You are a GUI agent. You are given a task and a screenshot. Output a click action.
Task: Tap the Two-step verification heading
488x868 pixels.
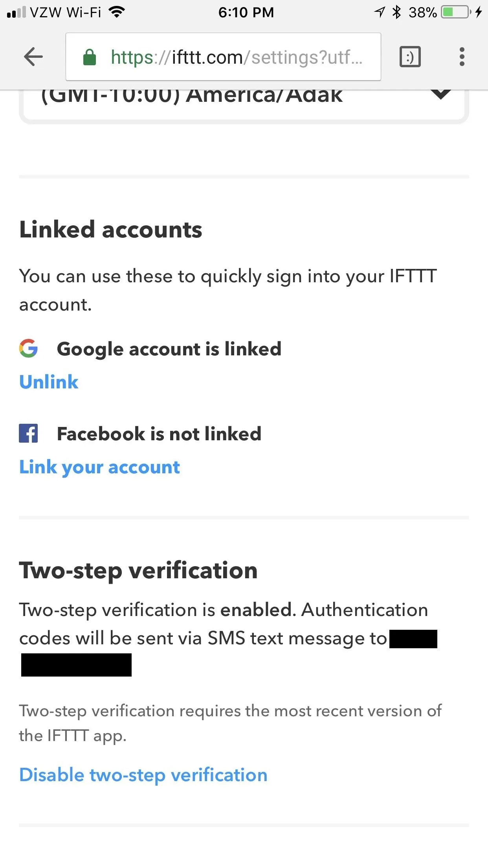click(x=138, y=571)
